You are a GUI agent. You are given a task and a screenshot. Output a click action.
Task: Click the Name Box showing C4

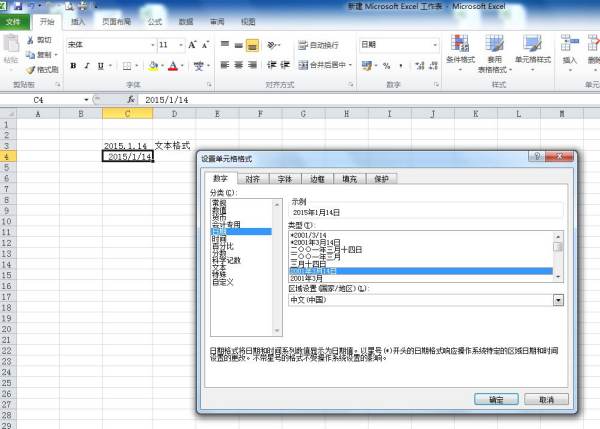point(50,100)
